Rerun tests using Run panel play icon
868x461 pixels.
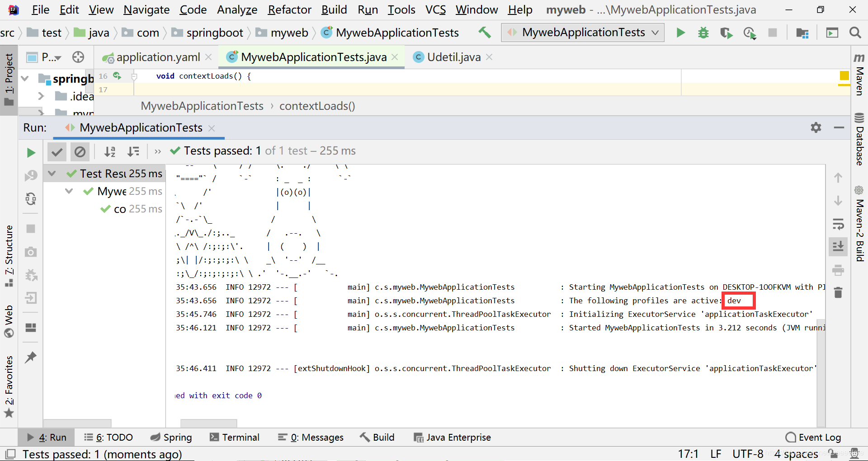coord(31,153)
